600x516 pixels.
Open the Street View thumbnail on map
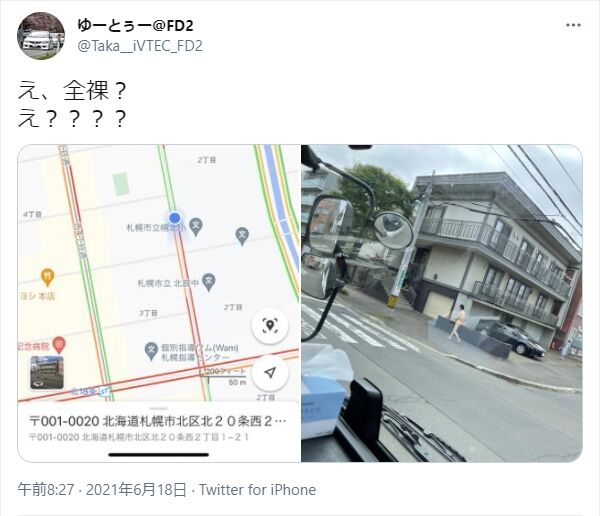(x=47, y=372)
